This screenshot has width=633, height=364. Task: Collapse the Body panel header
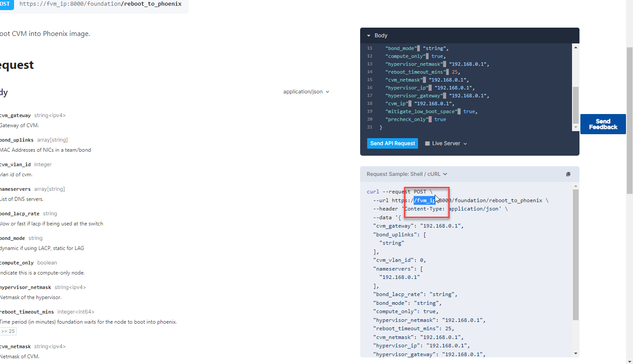click(369, 36)
